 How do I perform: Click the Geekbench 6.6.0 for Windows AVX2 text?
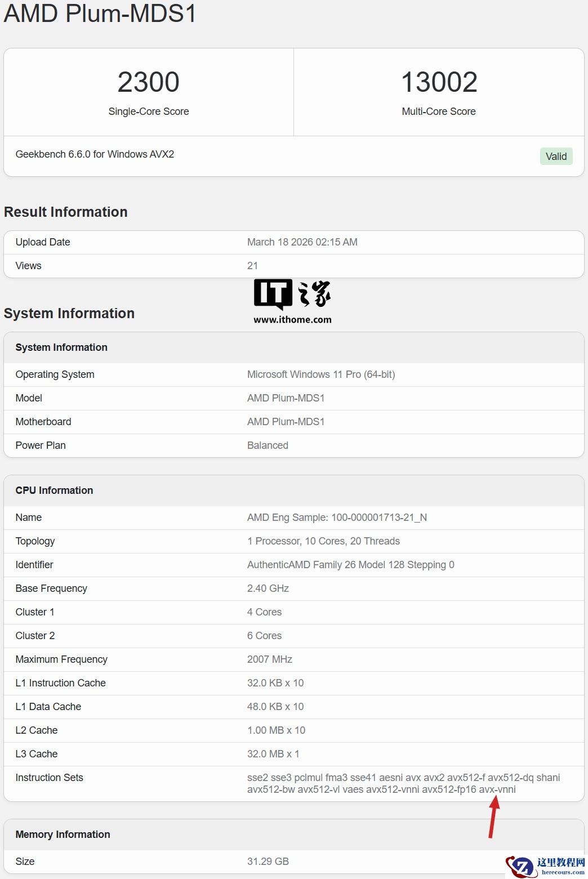pos(95,154)
